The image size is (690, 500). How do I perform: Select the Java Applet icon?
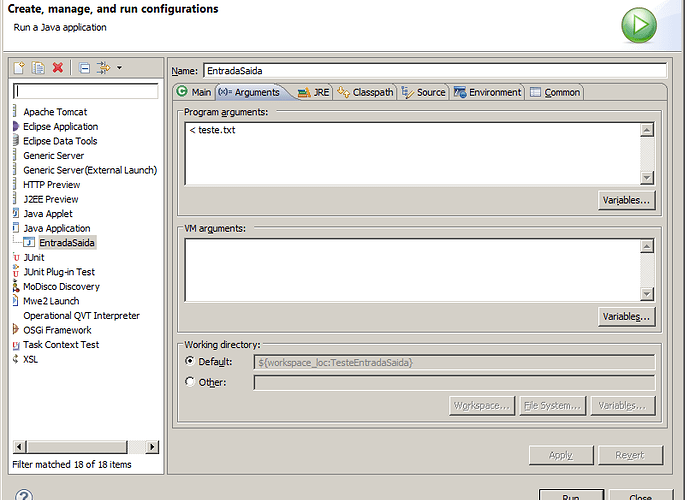click(x=16, y=213)
